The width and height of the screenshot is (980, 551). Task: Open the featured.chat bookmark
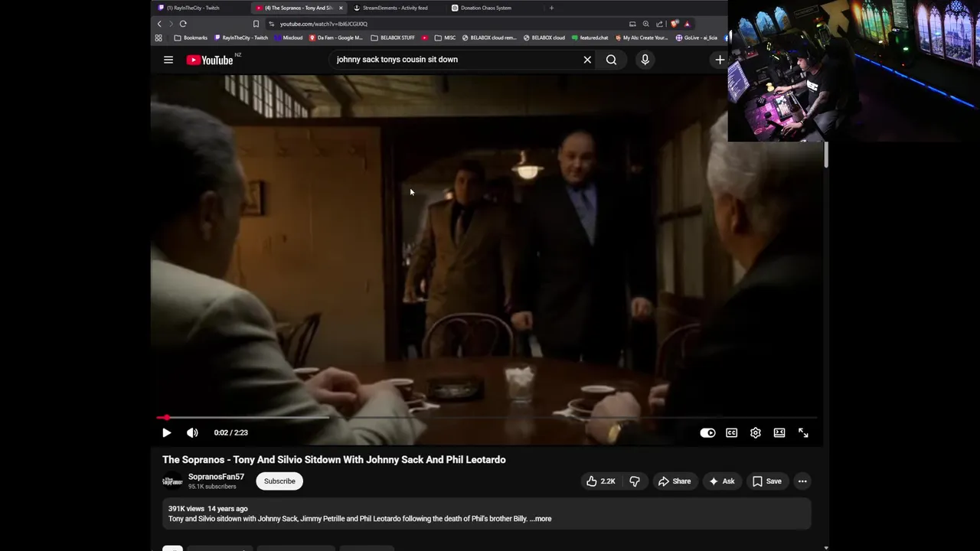pos(590,37)
